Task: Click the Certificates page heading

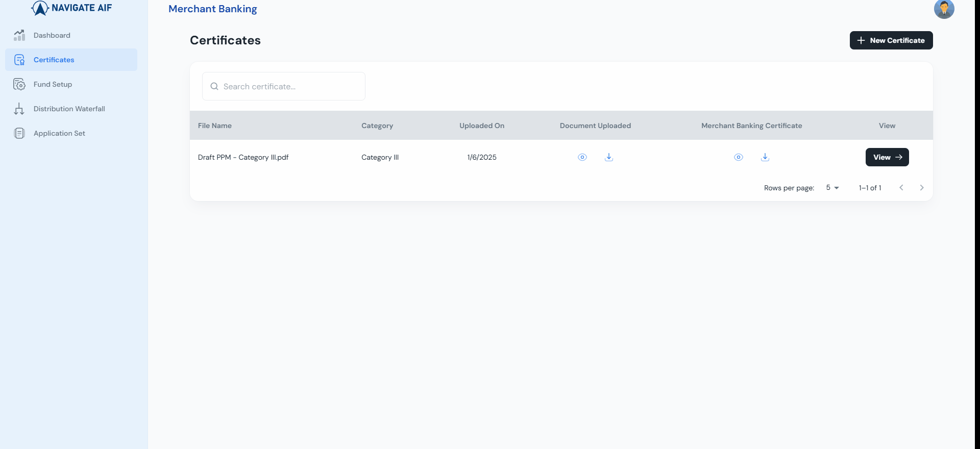Action: point(225,40)
